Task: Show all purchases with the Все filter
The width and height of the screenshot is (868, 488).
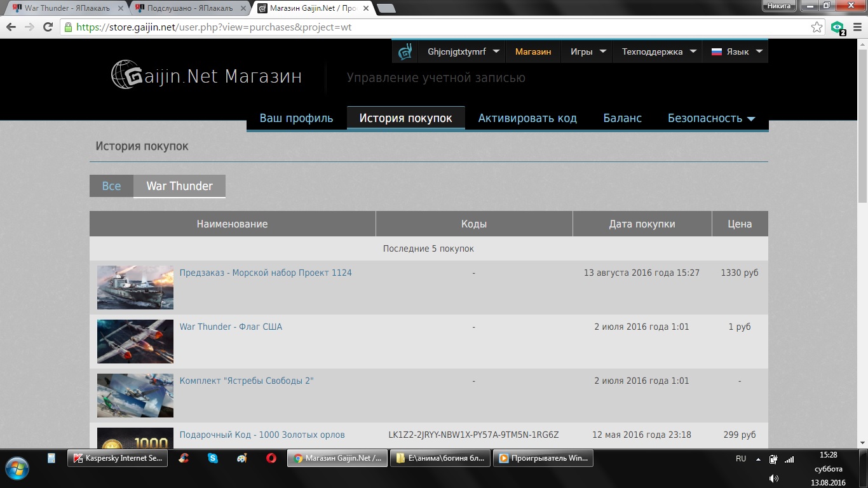Action: [x=111, y=186]
